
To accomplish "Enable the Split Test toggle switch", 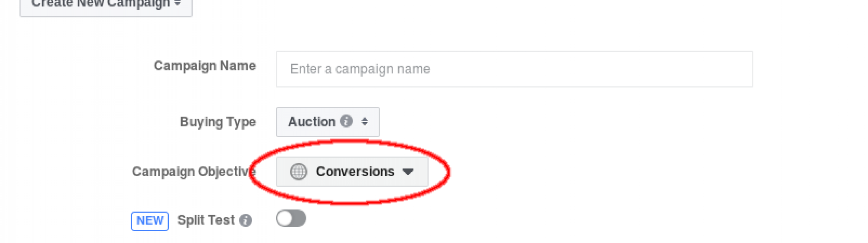I will pos(291,218).
